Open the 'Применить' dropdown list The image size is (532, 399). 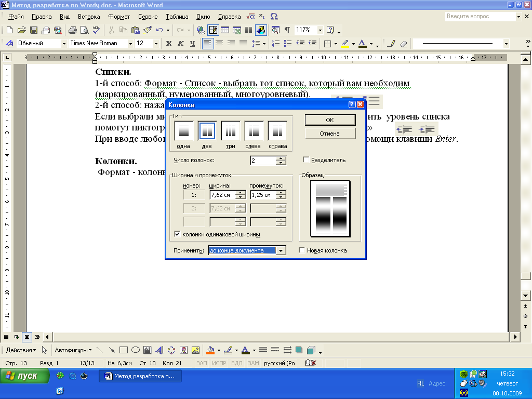click(x=281, y=250)
